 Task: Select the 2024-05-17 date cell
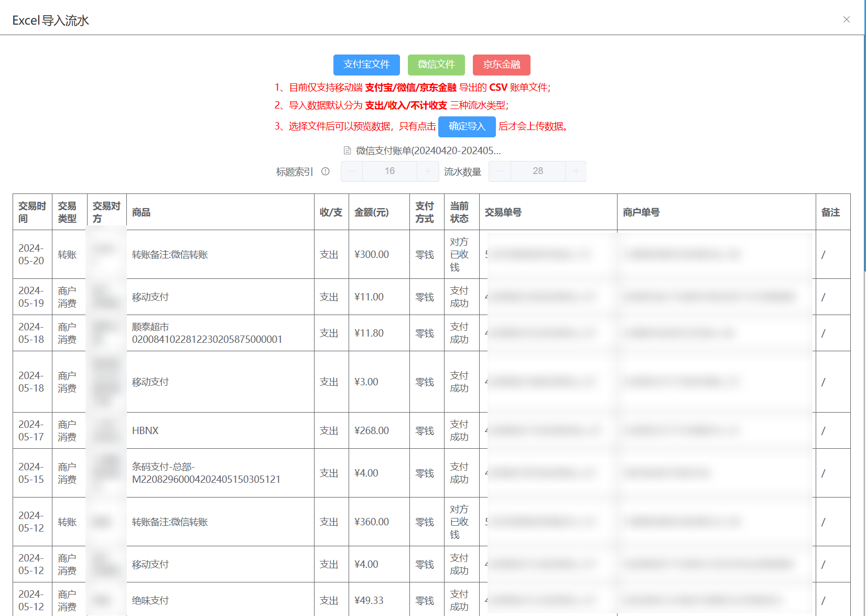pos(33,430)
